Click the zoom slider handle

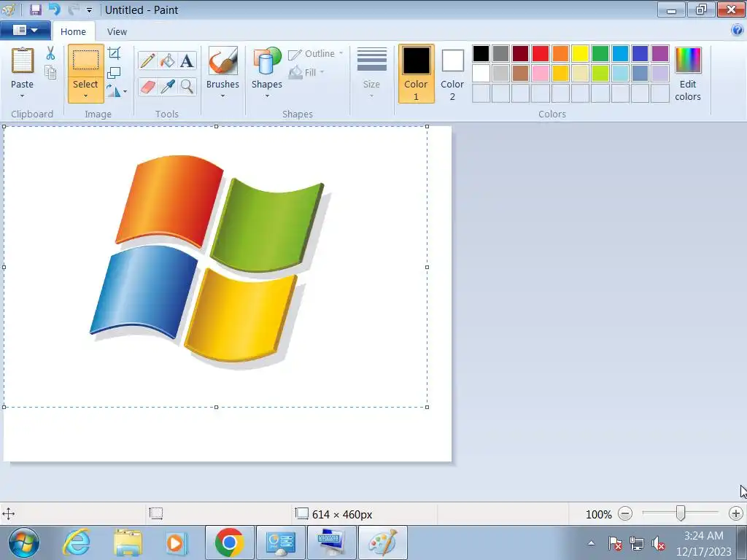coord(681,513)
